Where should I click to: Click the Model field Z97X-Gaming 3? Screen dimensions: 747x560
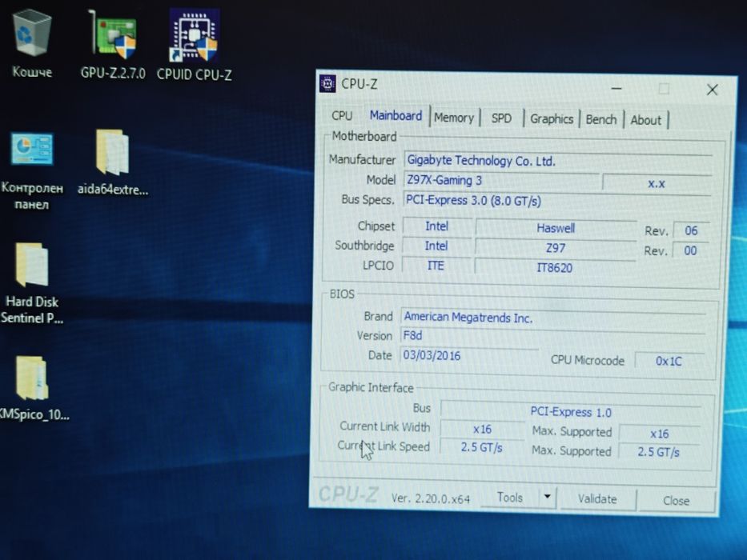coord(501,181)
